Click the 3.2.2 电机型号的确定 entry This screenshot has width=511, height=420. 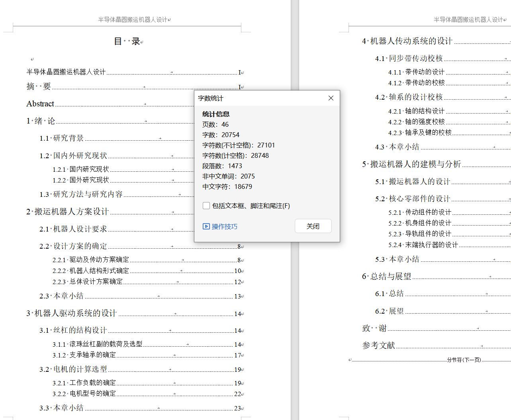pos(84,394)
